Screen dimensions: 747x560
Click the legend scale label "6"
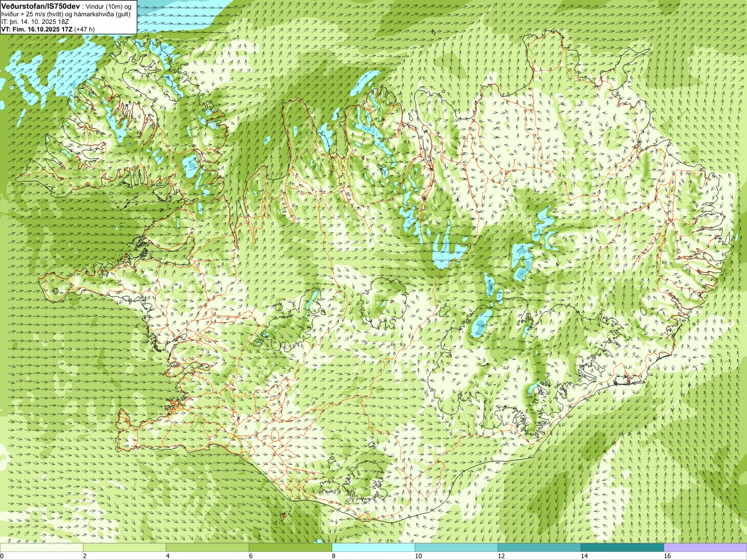[x=251, y=556]
